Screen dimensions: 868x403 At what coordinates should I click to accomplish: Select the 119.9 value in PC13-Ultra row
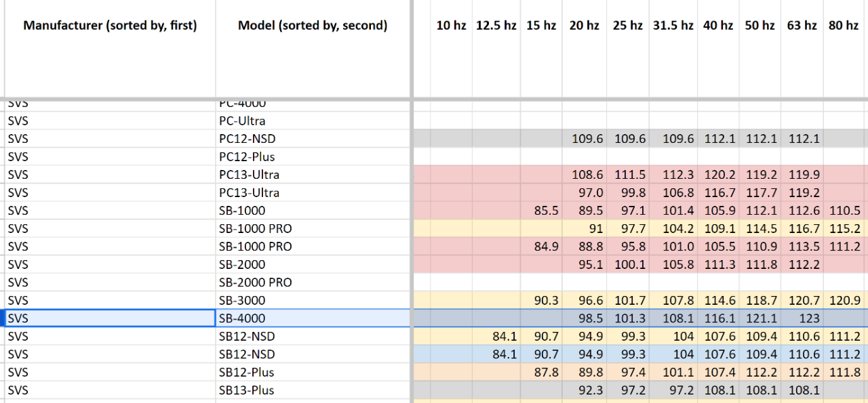click(x=802, y=175)
